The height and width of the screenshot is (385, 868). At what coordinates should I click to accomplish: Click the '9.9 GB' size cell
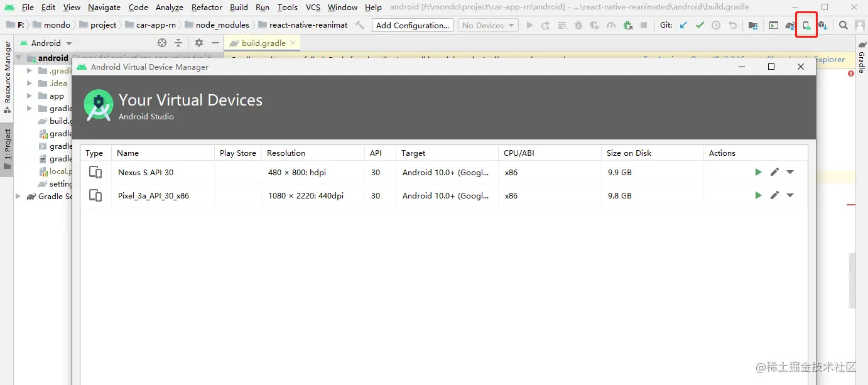coord(620,172)
